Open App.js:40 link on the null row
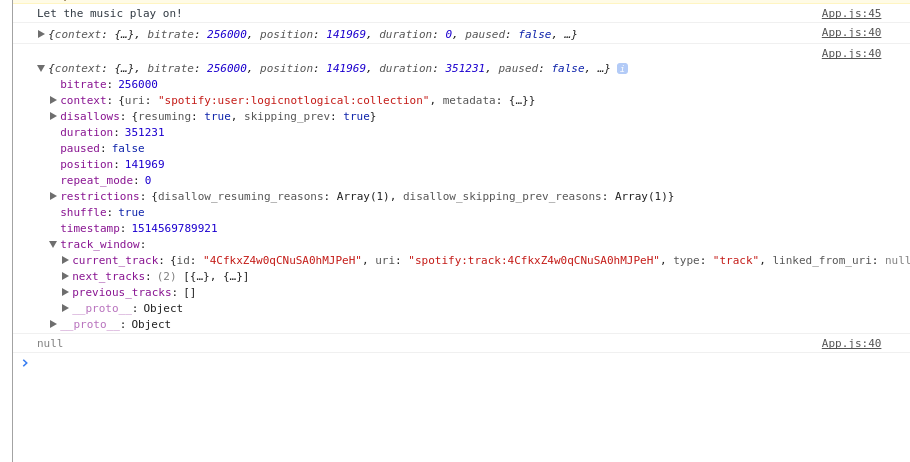This screenshot has height=462, width=910. point(851,343)
